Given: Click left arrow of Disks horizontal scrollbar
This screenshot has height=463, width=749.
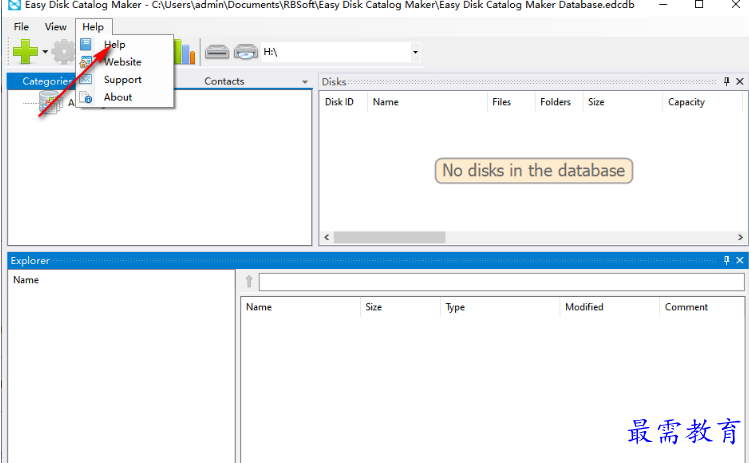Looking at the screenshot, I should pyautogui.click(x=327, y=237).
